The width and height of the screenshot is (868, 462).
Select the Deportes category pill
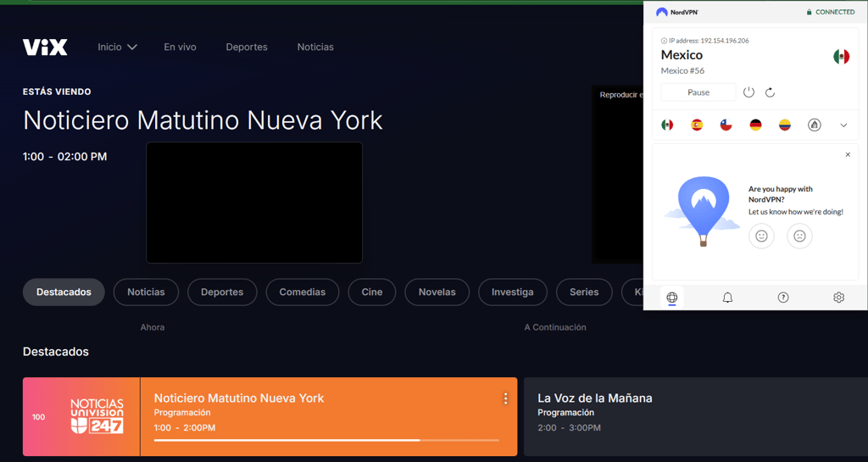point(222,292)
